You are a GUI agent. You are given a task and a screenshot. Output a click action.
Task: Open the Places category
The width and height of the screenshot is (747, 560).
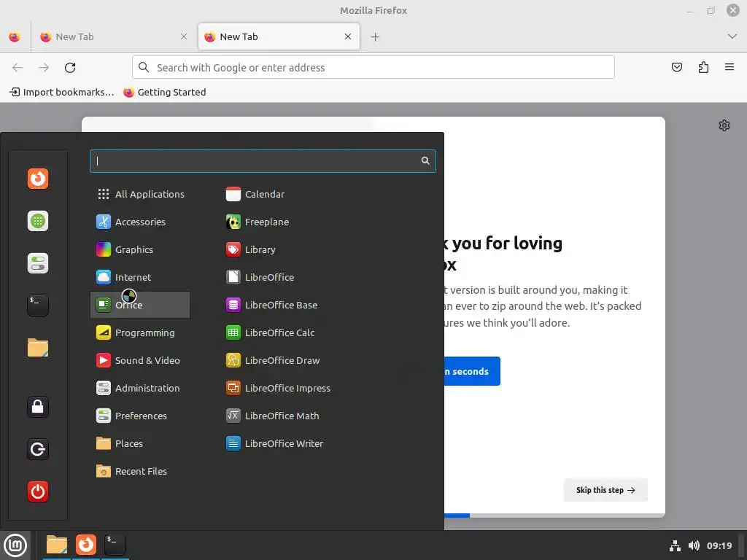[x=140, y=443]
